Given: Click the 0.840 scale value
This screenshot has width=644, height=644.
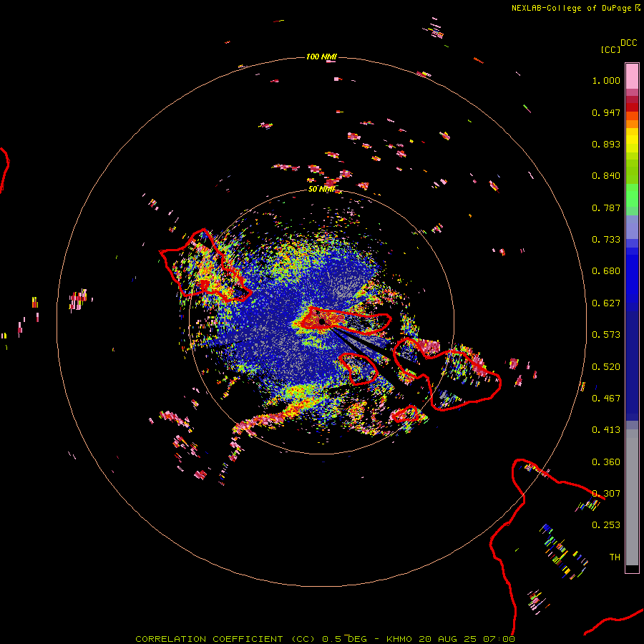Looking at the screenshot, I should pyautogui.click(x=606, y=176).
